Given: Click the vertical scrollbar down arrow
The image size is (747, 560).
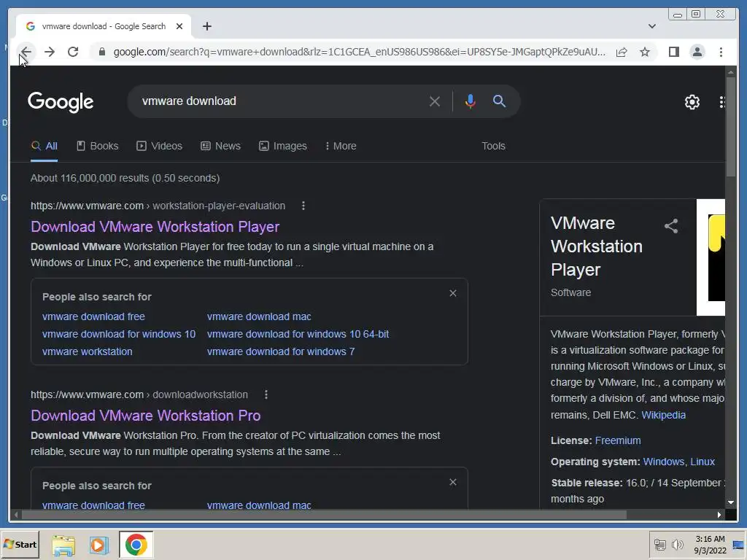Looking at the screenshot, I should coord(731,502).
